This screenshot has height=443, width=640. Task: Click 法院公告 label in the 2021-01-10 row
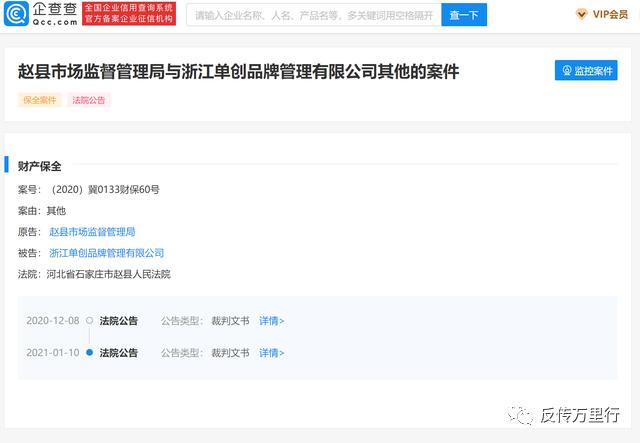[x=119, y=353]
